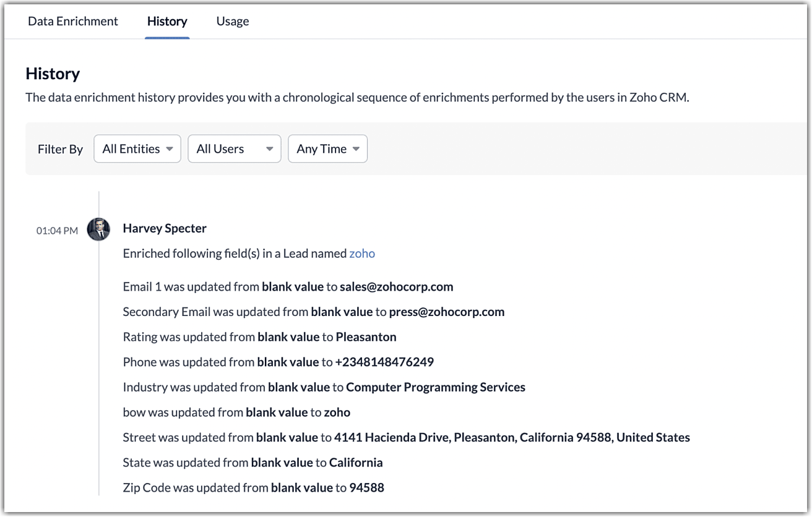Open the All Users filter dropdown

tap(235, 149)
